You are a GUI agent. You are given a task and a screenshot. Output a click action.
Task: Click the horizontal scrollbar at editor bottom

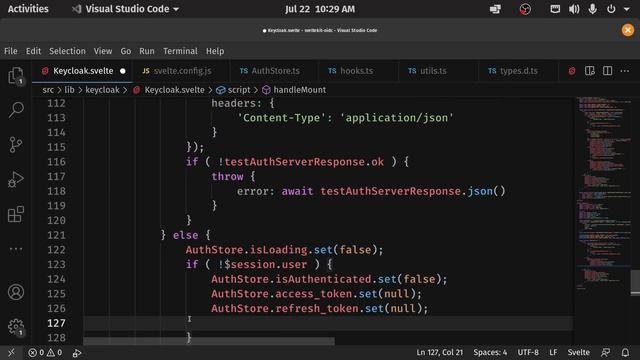pyautogui.click(x=209, y=341)
